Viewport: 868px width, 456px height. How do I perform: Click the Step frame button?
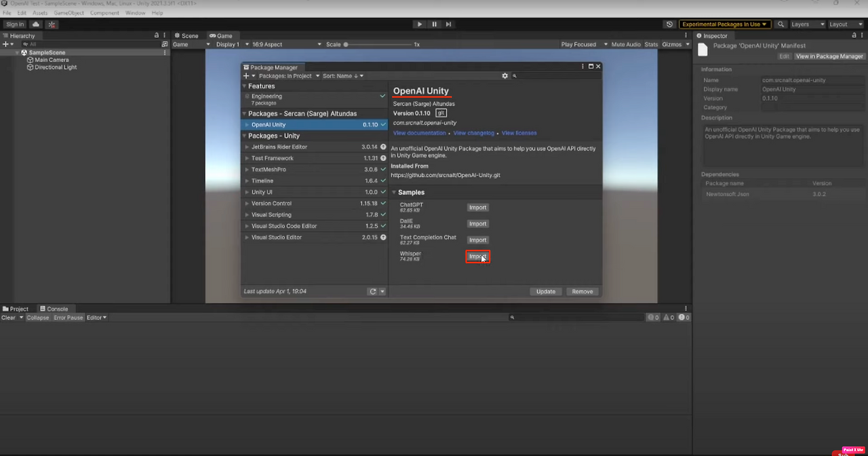[x=448, y=24]
